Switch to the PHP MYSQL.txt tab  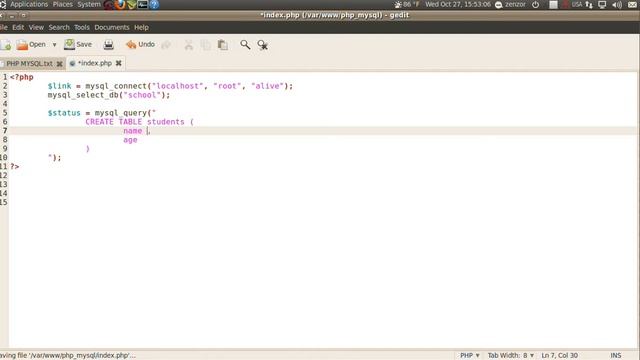pyautogui.click(x=29, y=64)
